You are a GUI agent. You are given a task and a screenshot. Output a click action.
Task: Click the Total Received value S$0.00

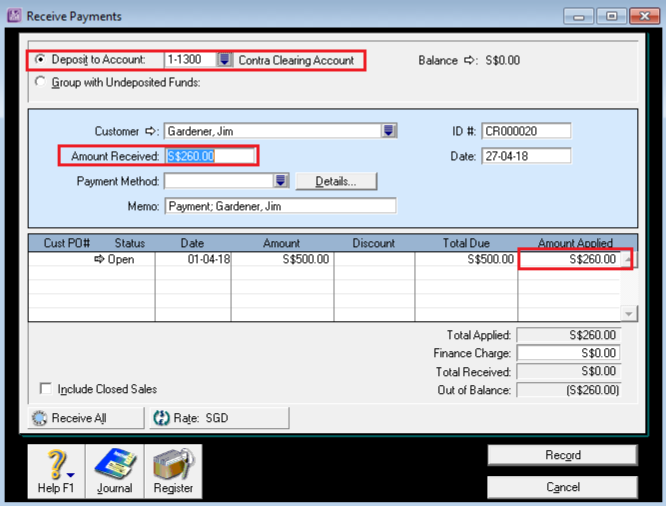pyautogui.click(x=568, y=371)
